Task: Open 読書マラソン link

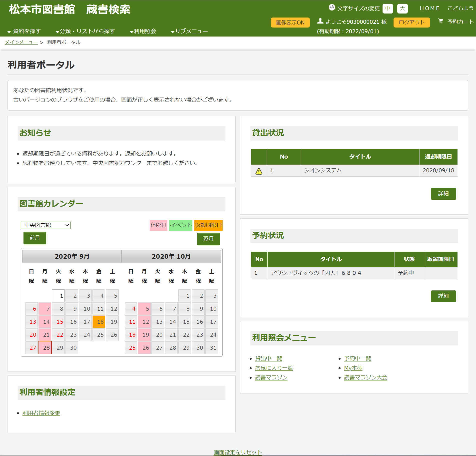Action: click(x=271, y=377)
